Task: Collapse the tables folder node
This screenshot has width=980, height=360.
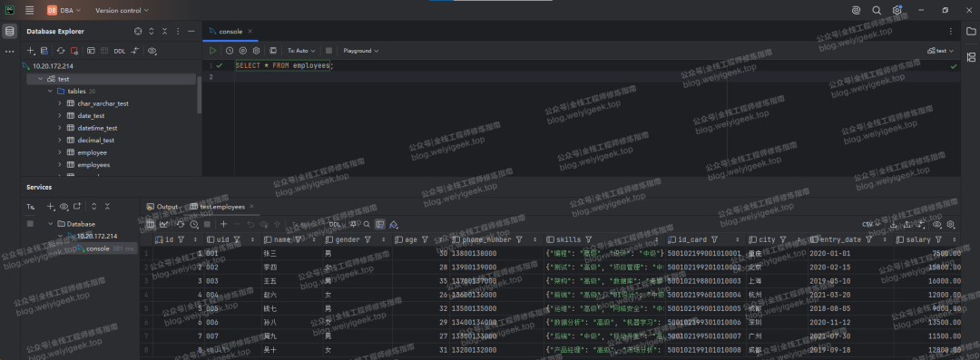Action: (51, 92)
